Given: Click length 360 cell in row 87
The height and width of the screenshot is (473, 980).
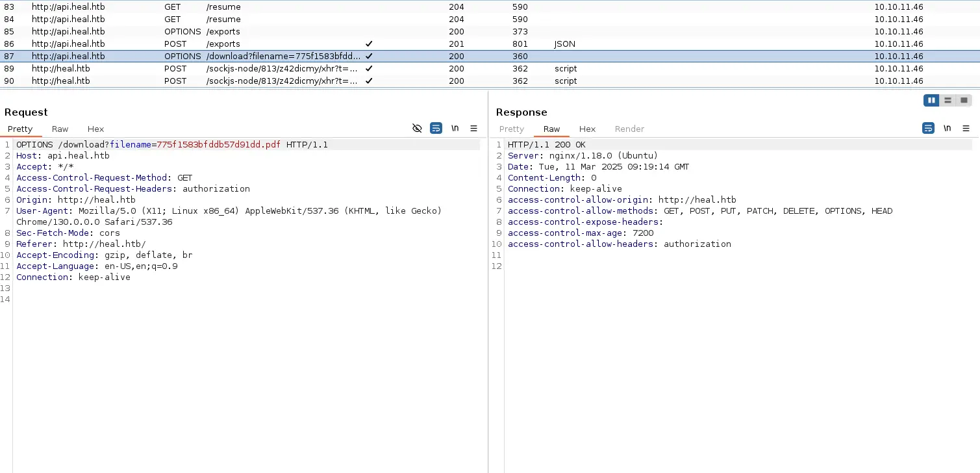Looking at the screenshot, I should (x=520, y=57).
